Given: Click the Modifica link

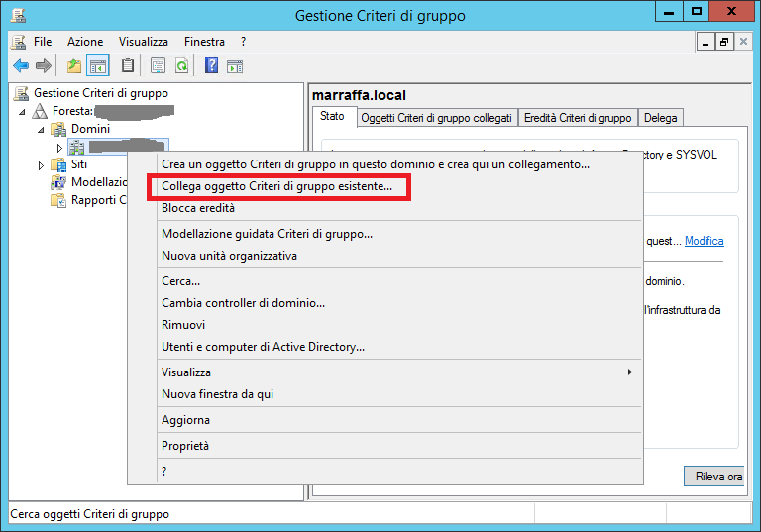Looking at the screenshot, I should coord(704,241).
